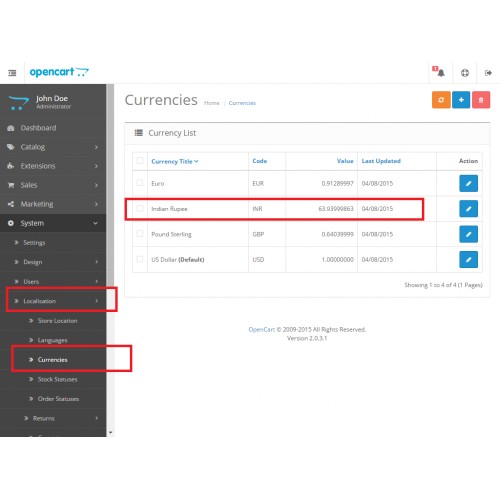This screenshot has height=500, width=500.
Task: Open Dashboard in the sidebar
Action: click(53, 128)
